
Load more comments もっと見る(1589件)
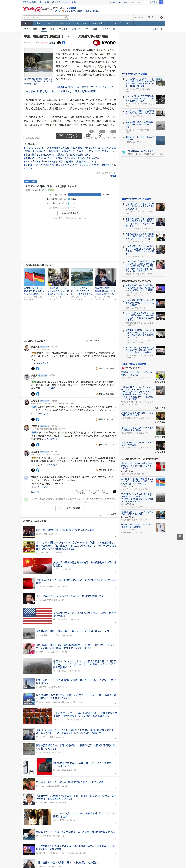[70, 508]
